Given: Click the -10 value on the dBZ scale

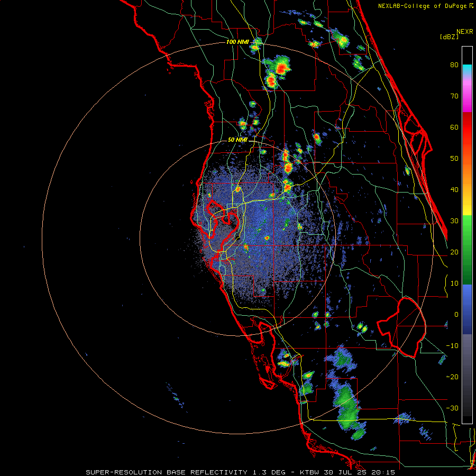Looking at the screenshot, I should point(452,346).
